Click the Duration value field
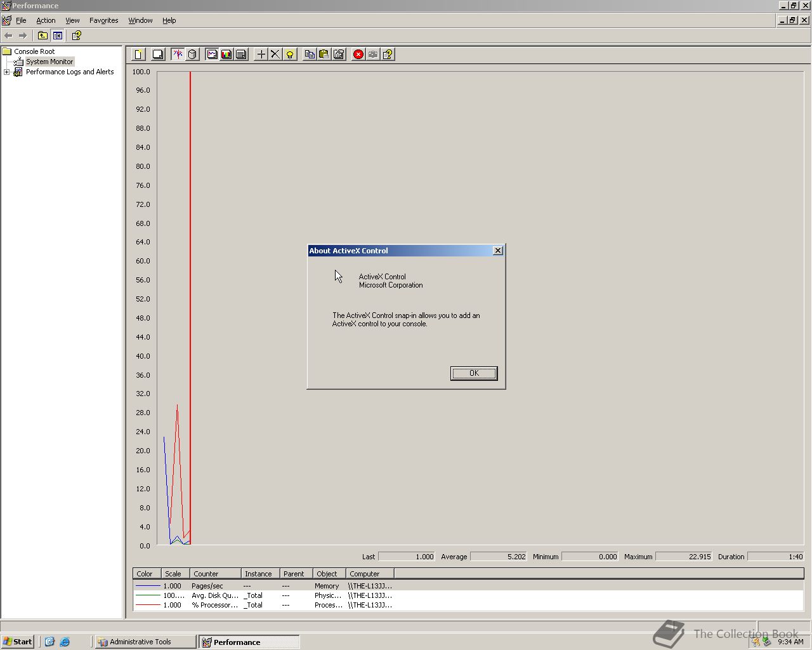This screenshot has height=650, width=812. (x=776, y=557)
